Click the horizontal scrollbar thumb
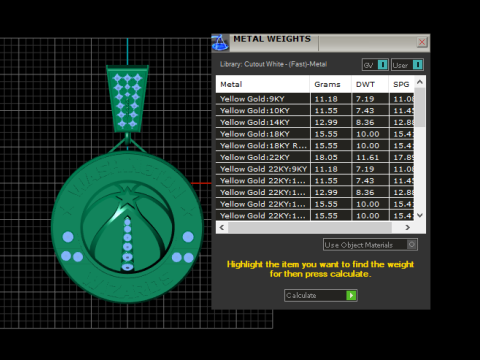The height and width of the screenshot is (360, 480). click(310, 227)
